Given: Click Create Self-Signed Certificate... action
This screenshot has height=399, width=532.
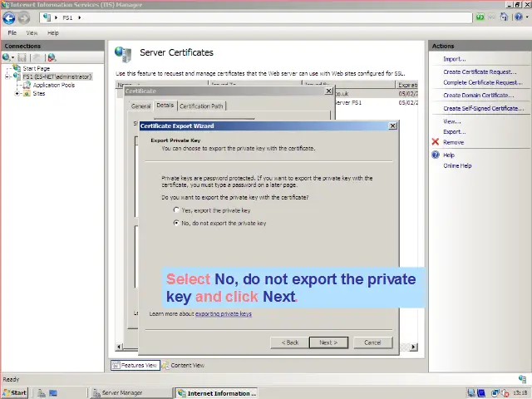Looking at the screenshot, I should click(x=484, y=109).
